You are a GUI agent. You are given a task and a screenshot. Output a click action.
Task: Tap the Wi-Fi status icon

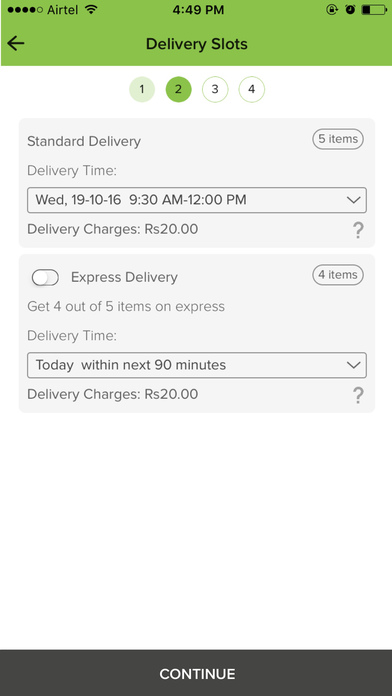(x=91, y=9)
